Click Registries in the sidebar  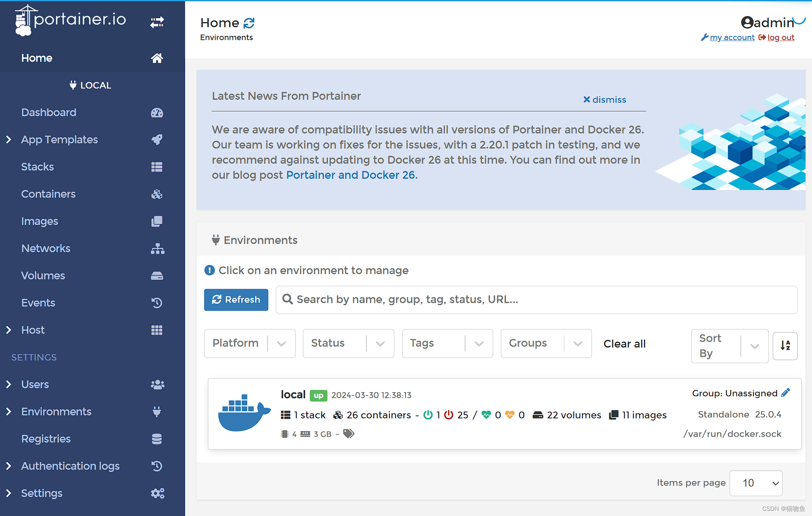click(46, 439)
